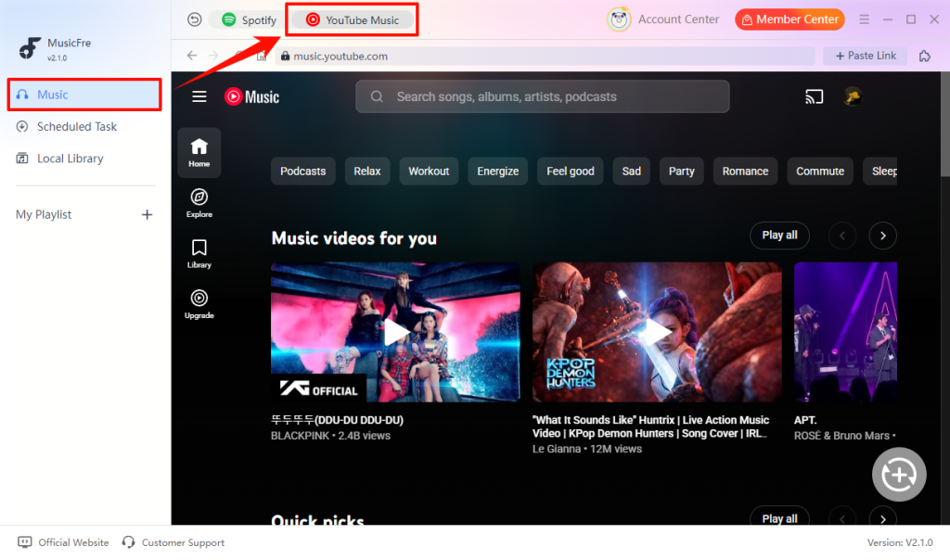Screen dimensions: 950x560
Task: Click the Cast to device icon
Action: click(814, 96)
